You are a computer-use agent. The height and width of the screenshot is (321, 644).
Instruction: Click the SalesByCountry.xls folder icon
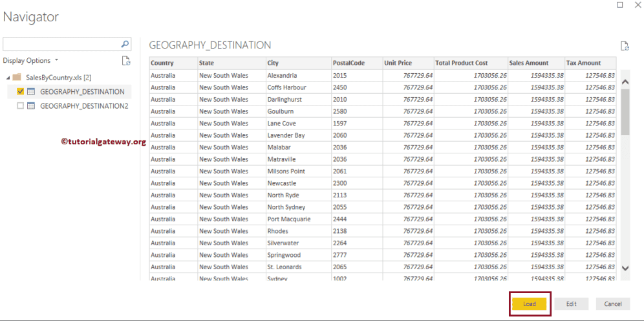pos(17,77)
